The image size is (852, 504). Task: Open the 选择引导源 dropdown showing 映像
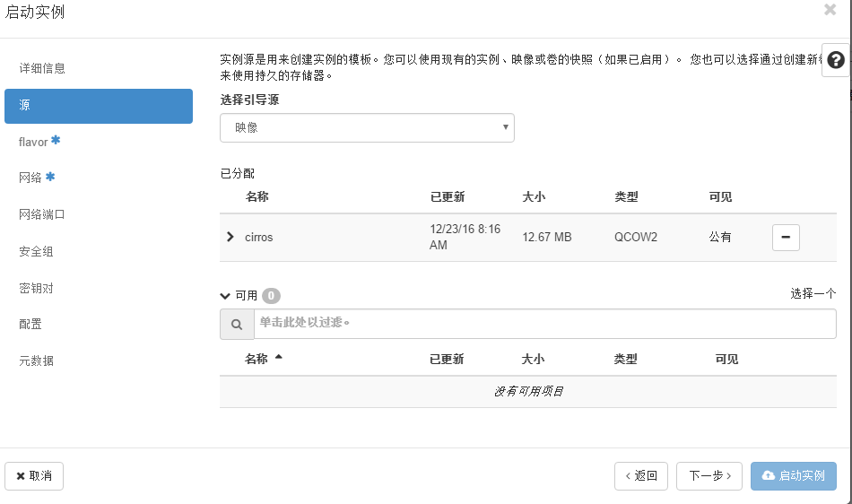(x=368, y=127)
